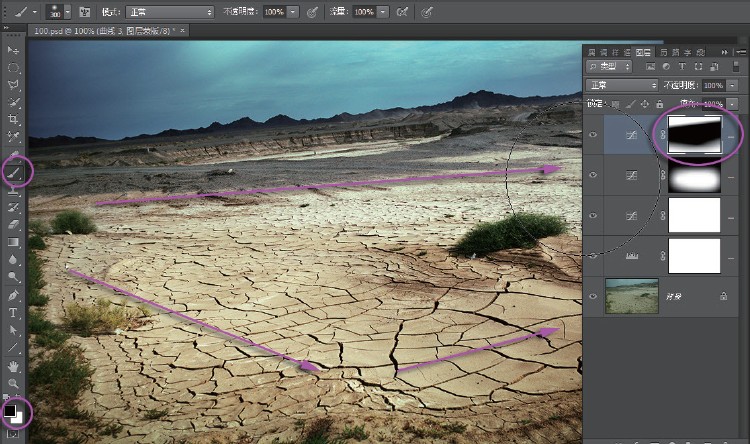This screenshot has height=444, width=750.
Task: Select the Move tool
Action: point(13,50)
